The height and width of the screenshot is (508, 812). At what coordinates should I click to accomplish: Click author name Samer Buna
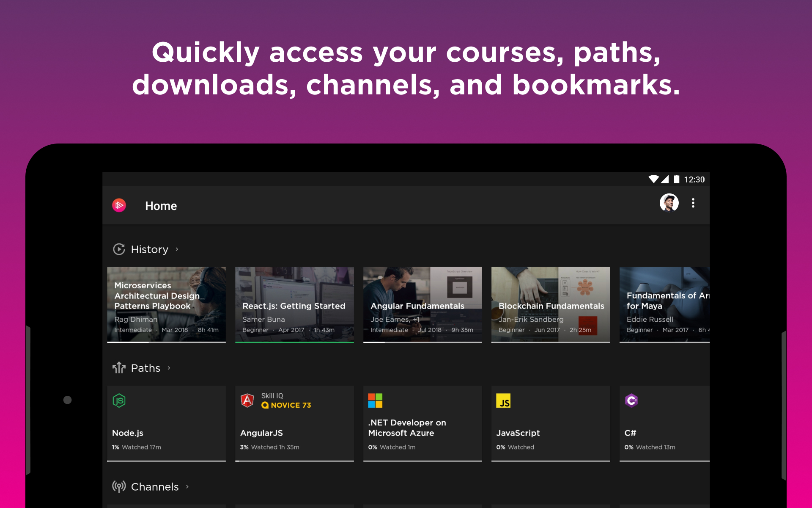[x=263, y=319]
